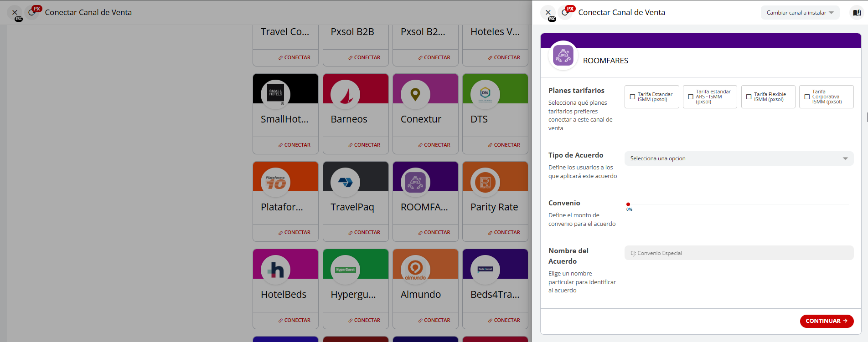
Task: Click the Beds4Travel channel logo
Action: [485, 270]
